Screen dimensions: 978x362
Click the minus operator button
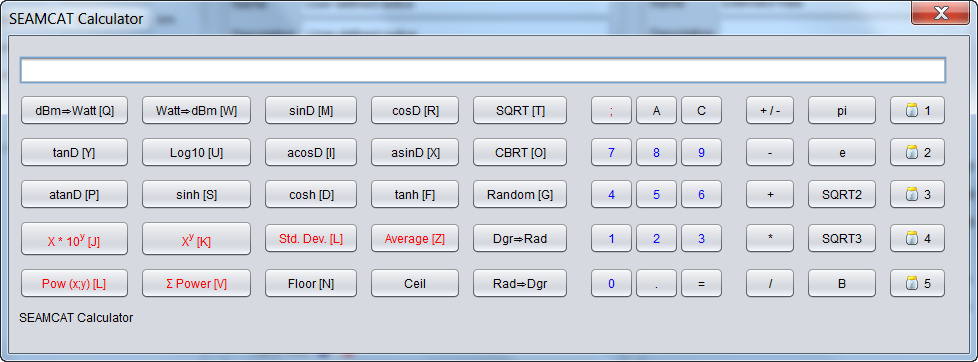pyautogui.click(x=770, y=152)
